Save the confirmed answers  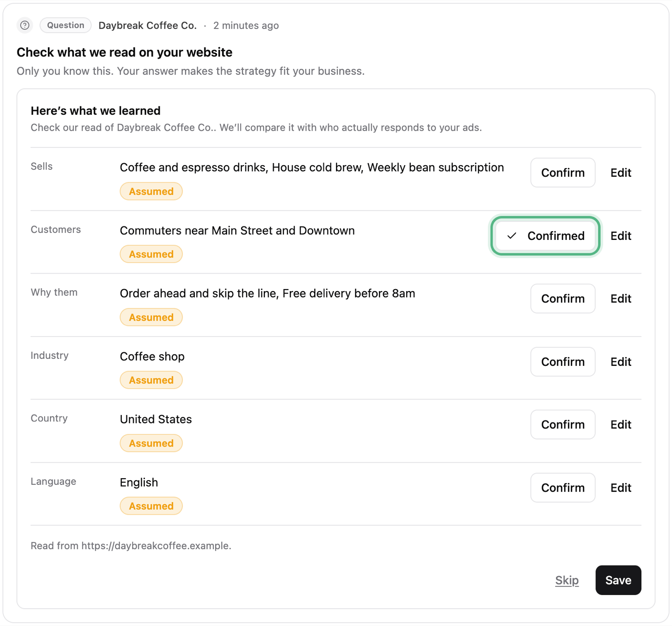tap(618, 580)
